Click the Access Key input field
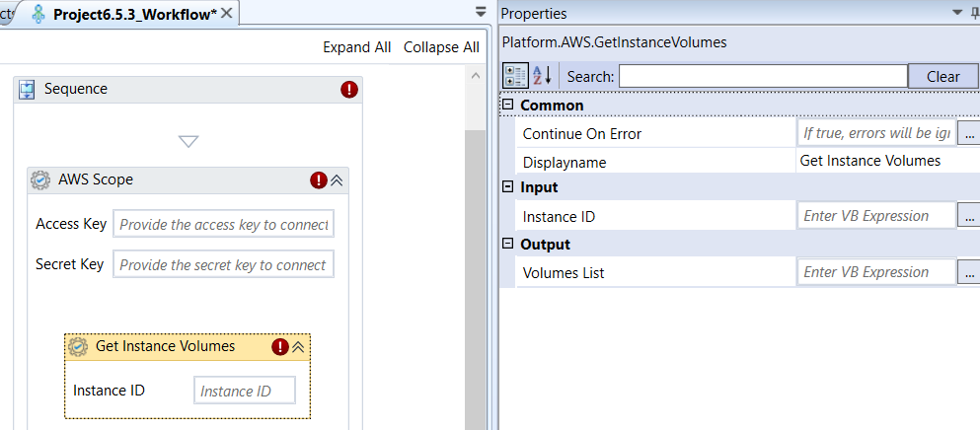Screen dimensions: 980x430 223,225
